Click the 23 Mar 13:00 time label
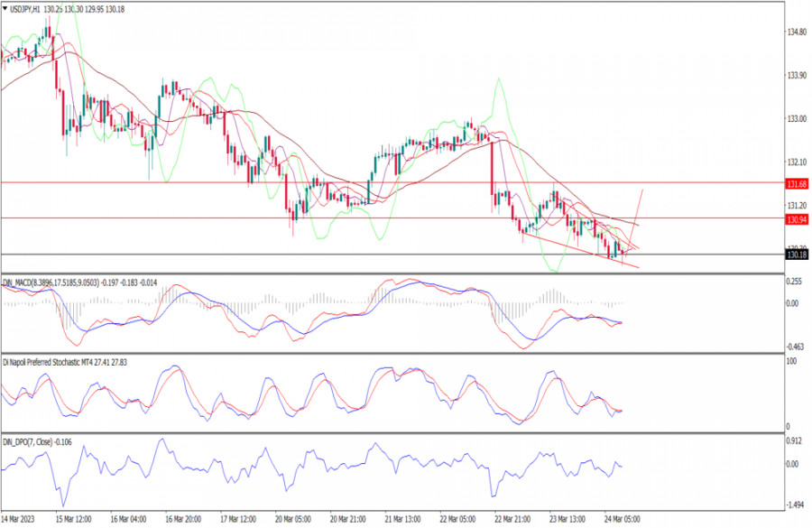 coord(567,519)
